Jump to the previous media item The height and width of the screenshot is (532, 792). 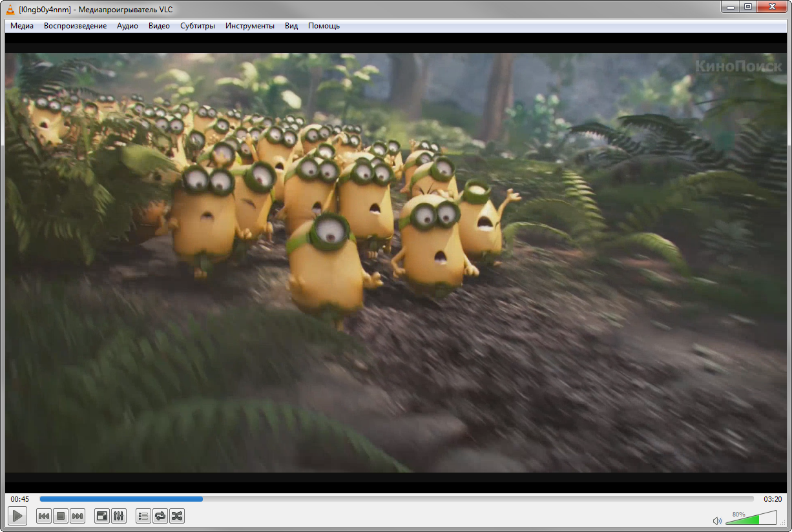click(44, 516)
